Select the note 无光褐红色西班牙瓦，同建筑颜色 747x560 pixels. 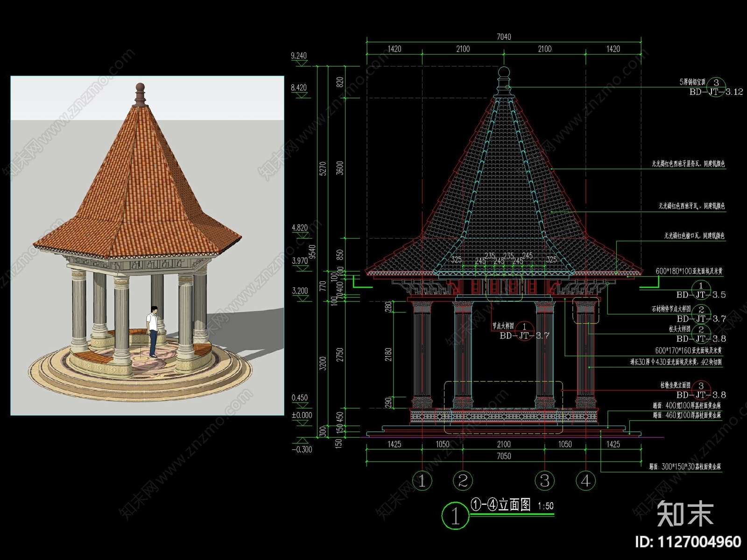[691, 206]
